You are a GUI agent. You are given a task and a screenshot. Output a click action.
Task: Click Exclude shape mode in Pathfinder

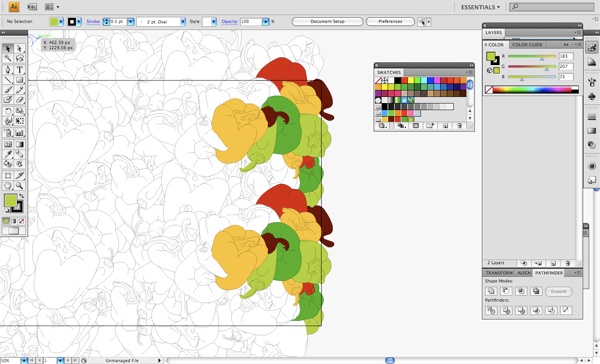[x=536, y=291]
